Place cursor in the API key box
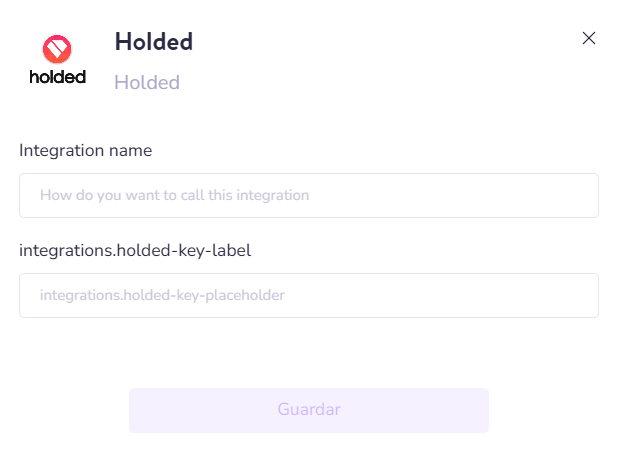 point(308,296)
